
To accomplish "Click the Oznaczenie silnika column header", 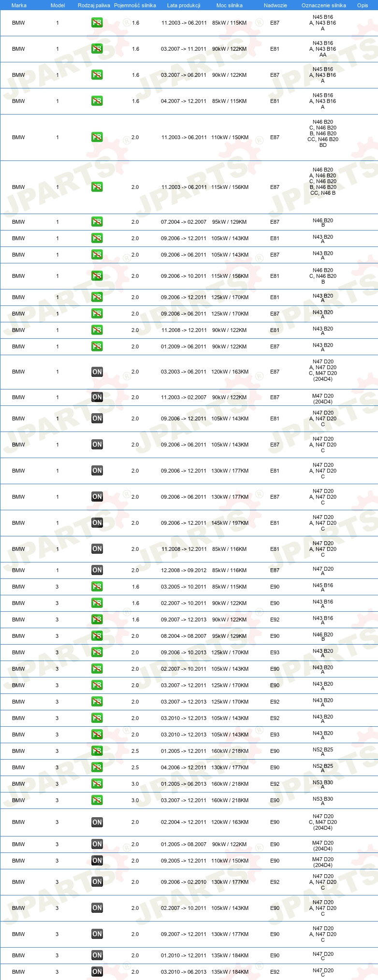I will (323, 5).
